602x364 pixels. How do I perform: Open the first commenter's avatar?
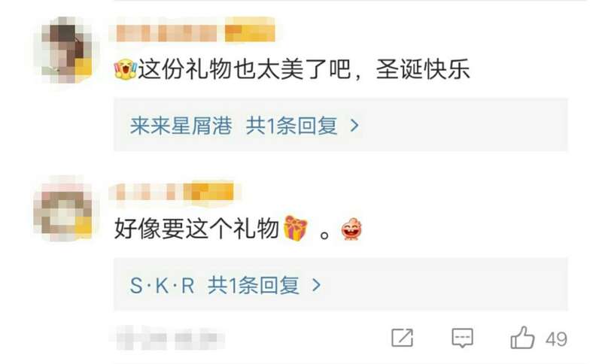tap(63, 50)
